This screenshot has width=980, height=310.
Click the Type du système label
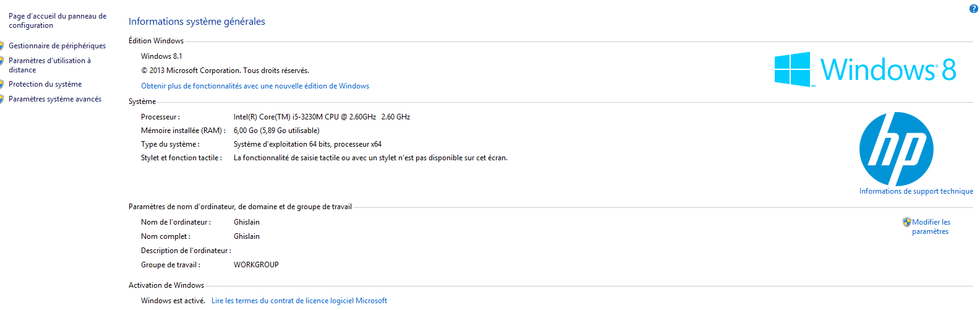click(170, 144)
